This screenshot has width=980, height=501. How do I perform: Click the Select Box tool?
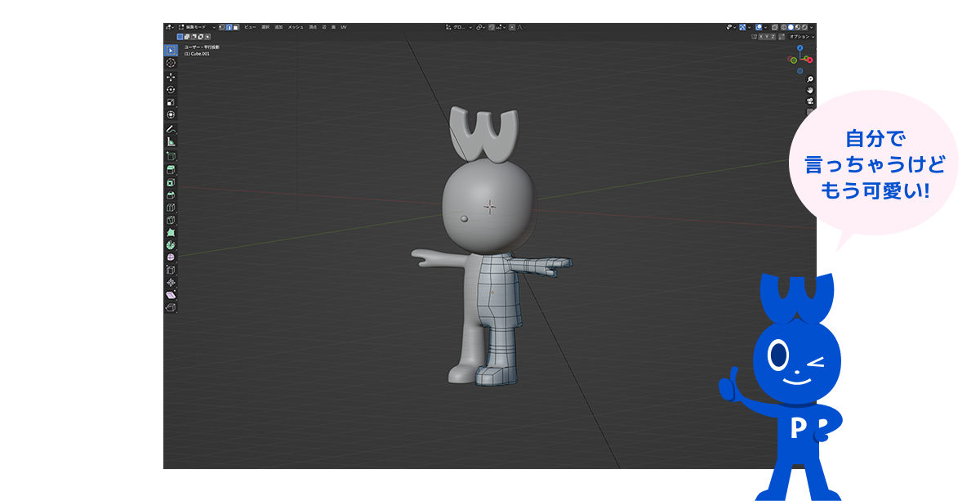coord(171,50)
